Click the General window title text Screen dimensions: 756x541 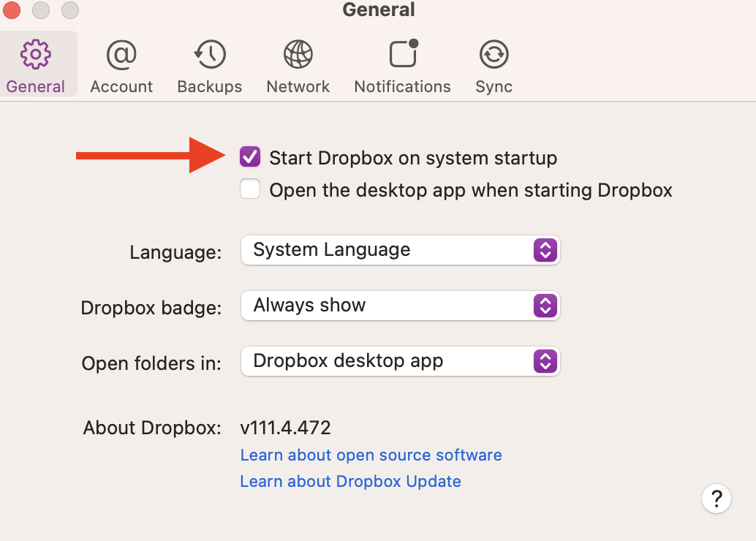pos(379,10)
